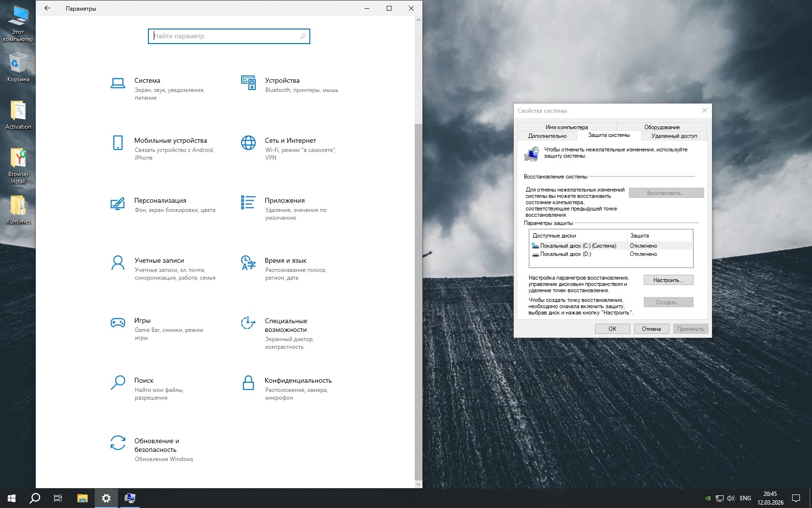This screenshot has width=812, height=508.
Task: Select the Activation folder on desktop
Action: click(18, 115)
